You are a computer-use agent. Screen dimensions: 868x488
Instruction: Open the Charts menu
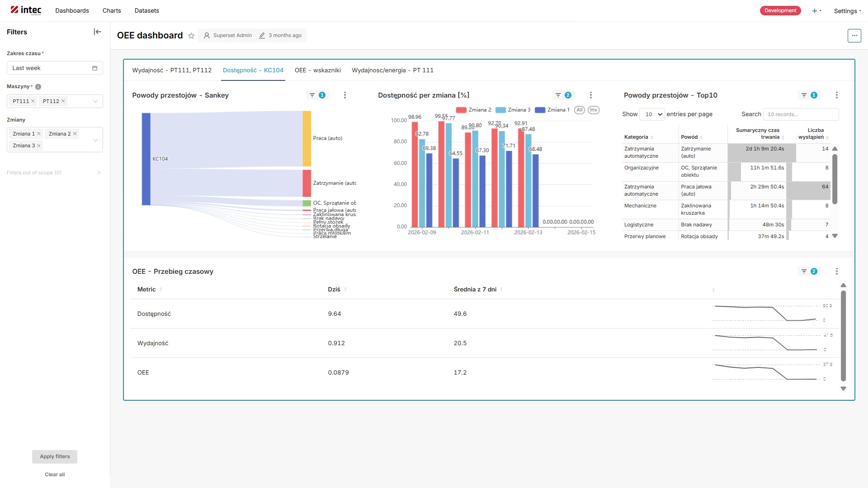click(112, 11)
